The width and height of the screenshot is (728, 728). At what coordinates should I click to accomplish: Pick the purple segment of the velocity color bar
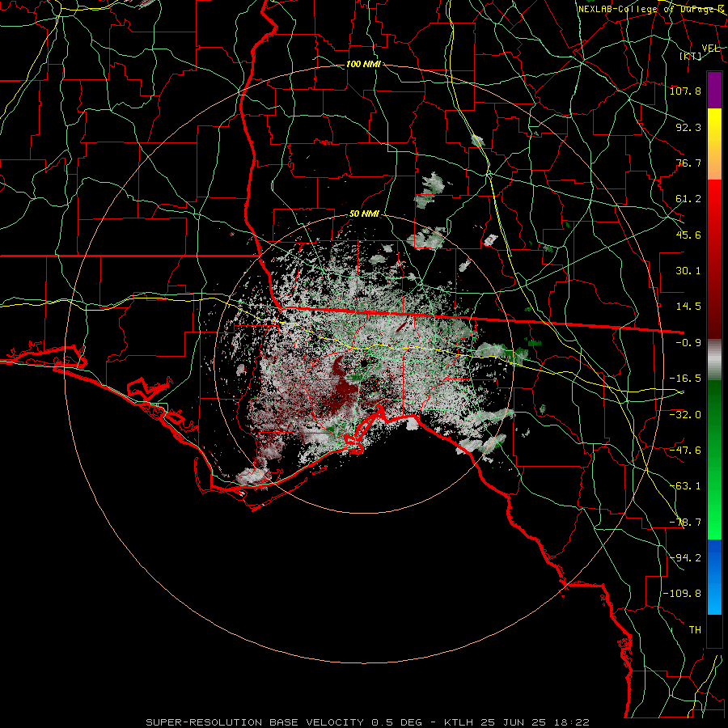(x=714, y=90)
